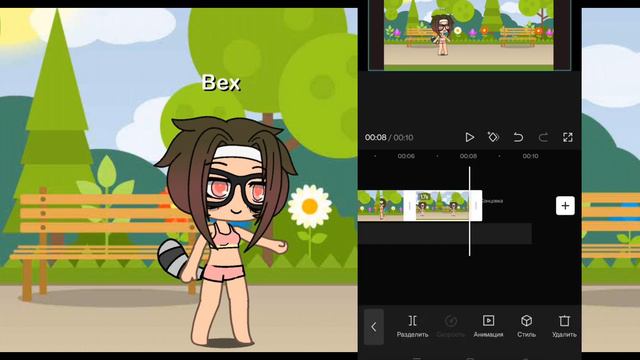Delete the clip with the Удалить tool
The image size is (640, 360).
click(x=564, y=326)
